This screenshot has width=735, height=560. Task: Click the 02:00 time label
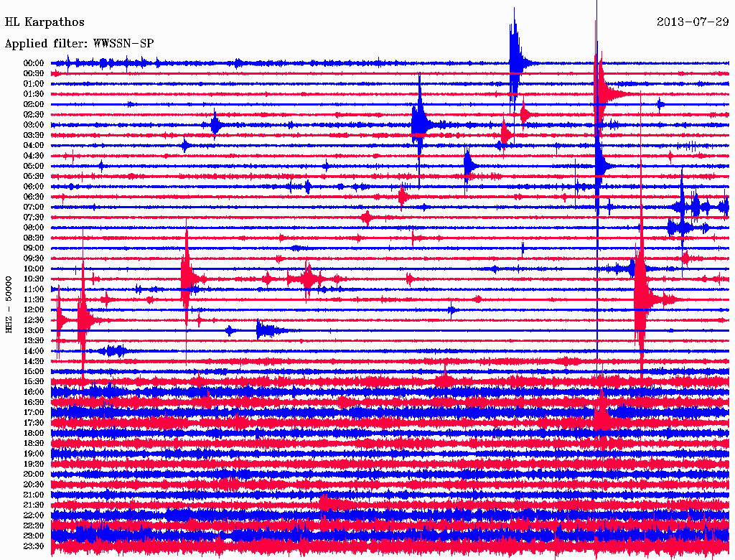(34, 104)
